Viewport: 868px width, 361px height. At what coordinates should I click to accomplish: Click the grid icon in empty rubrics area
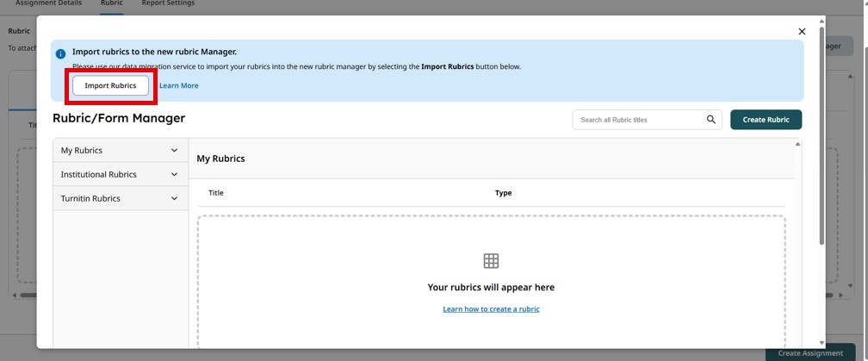pyautogui.click(x=491, y=261)
